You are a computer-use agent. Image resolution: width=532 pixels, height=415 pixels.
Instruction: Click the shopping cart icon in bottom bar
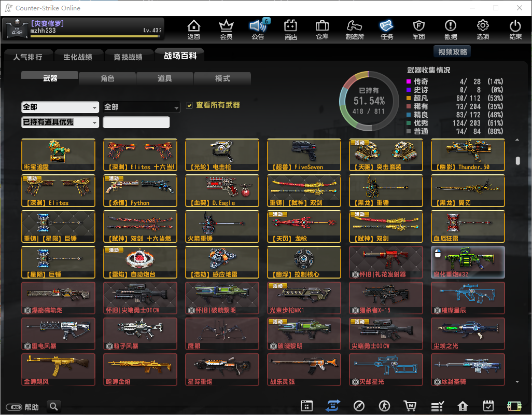tap(410, 406)
